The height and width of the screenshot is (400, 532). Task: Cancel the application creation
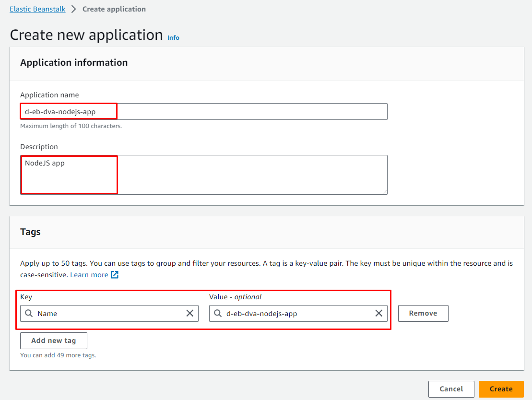451,389
